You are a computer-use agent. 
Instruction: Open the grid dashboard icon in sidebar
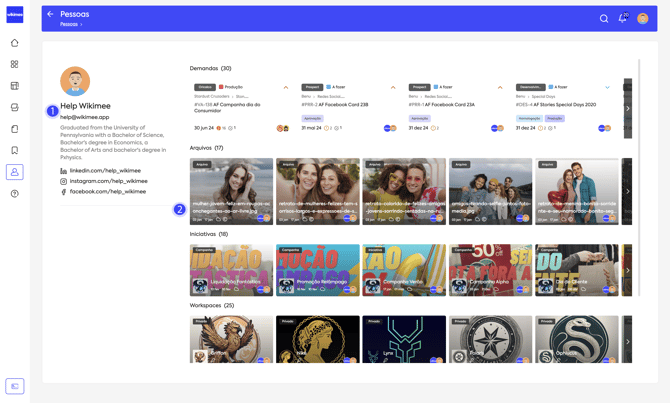tap(15, 64)
